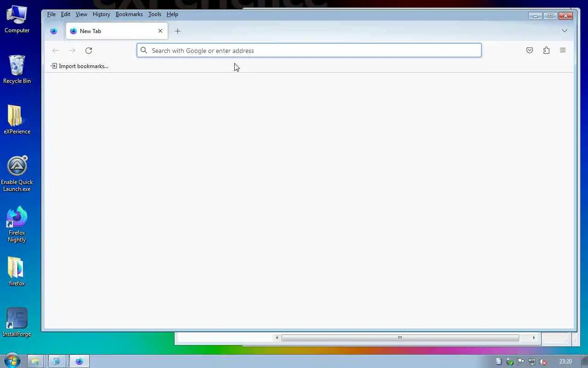Screen dimensions: 588x368
Task: Click the search magnifier icon in address bar
Action: [x=144, y=50]
